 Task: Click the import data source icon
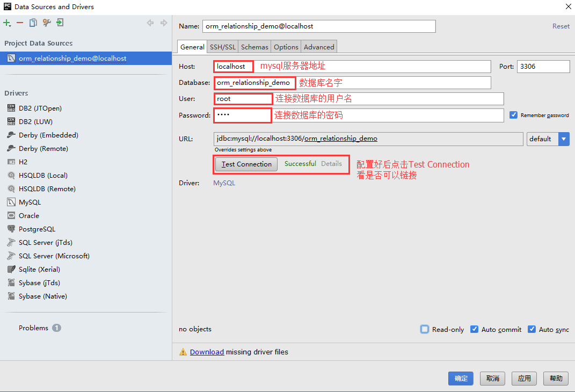(60, 23)
